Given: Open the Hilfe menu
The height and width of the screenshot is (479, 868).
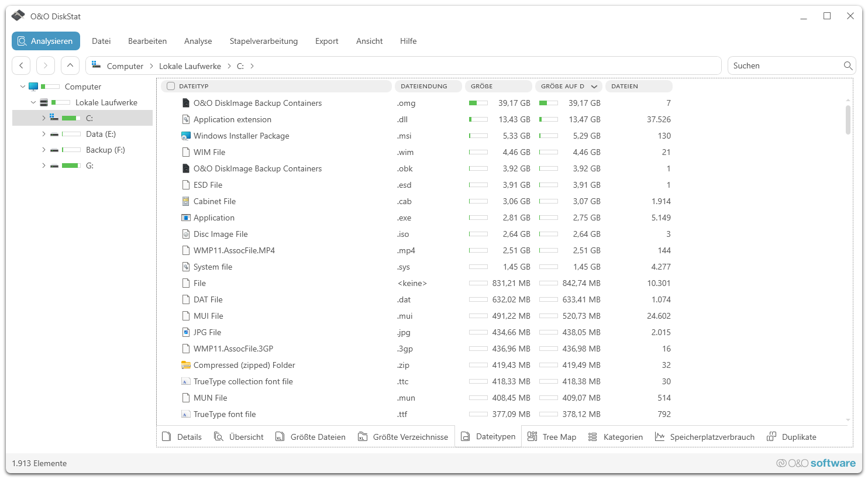Looking at the screenshot, I should (x=408, y=41).
